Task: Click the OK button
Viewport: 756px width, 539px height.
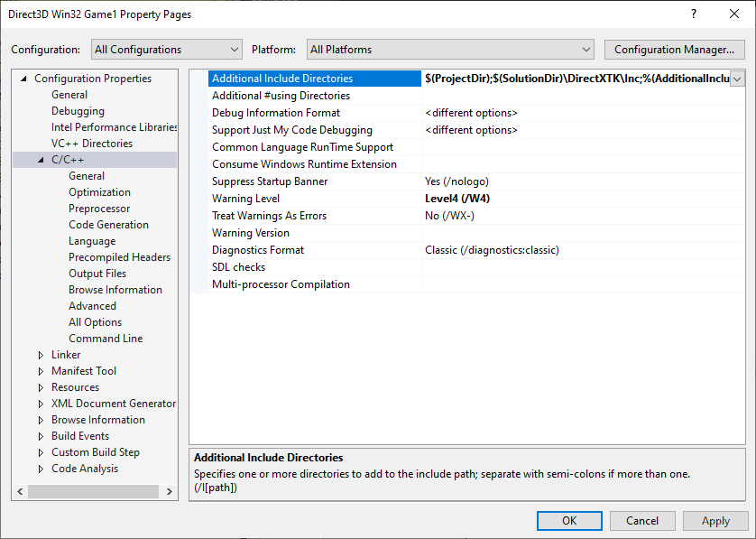Action: (x=569, y=521)
